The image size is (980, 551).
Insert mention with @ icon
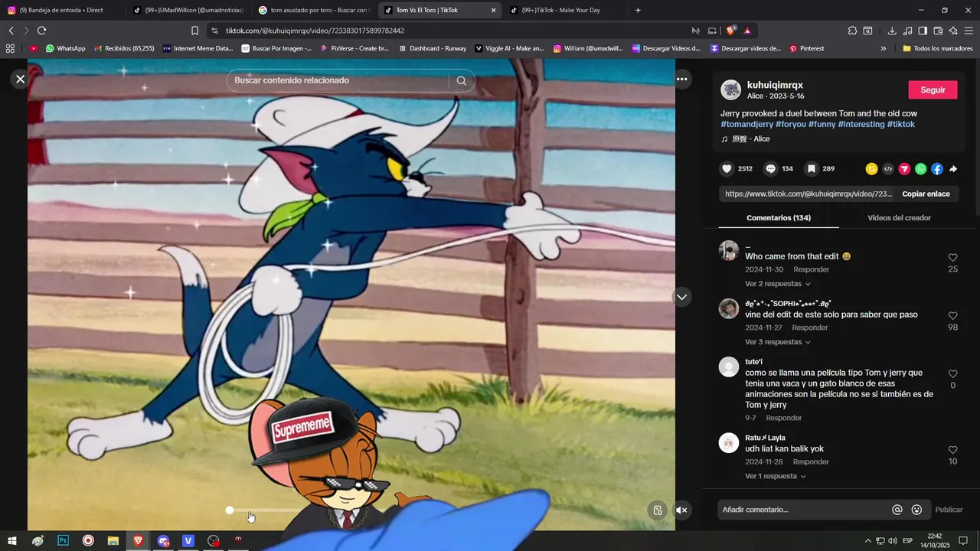tap(897, 510)
